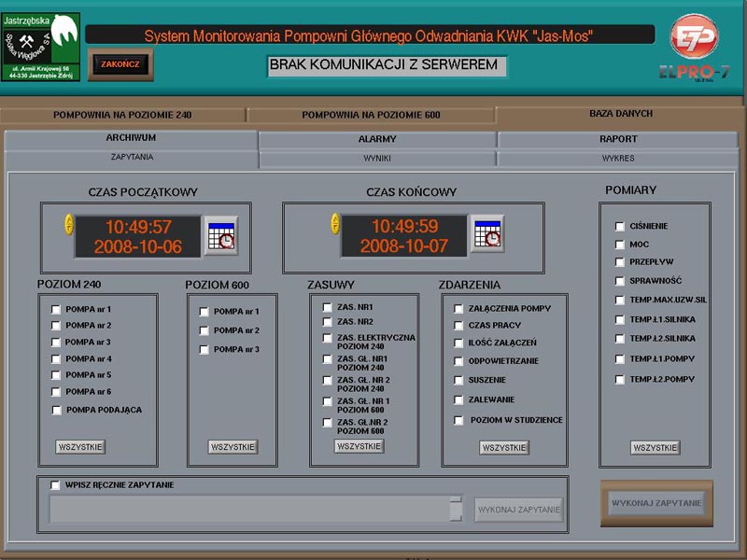Enable POMPA nr 4 checkbox
Viewport: 747px width, 560px height.
(x=56, y=359)
